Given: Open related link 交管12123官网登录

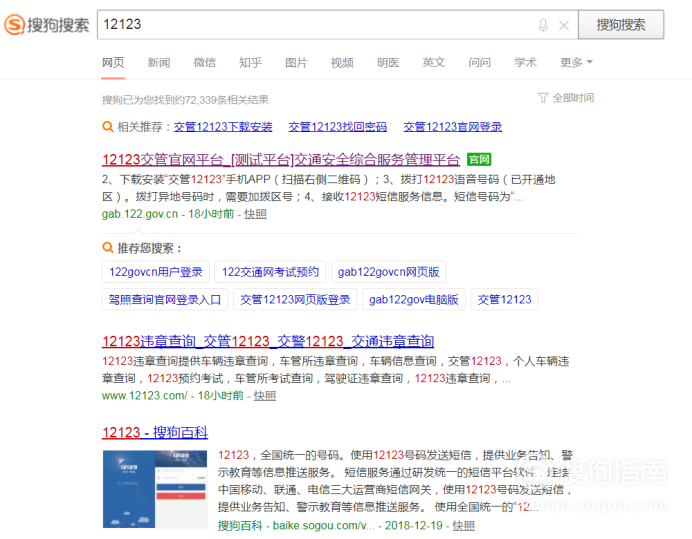Looking at the screenshot, I should (x=452, y=127).
